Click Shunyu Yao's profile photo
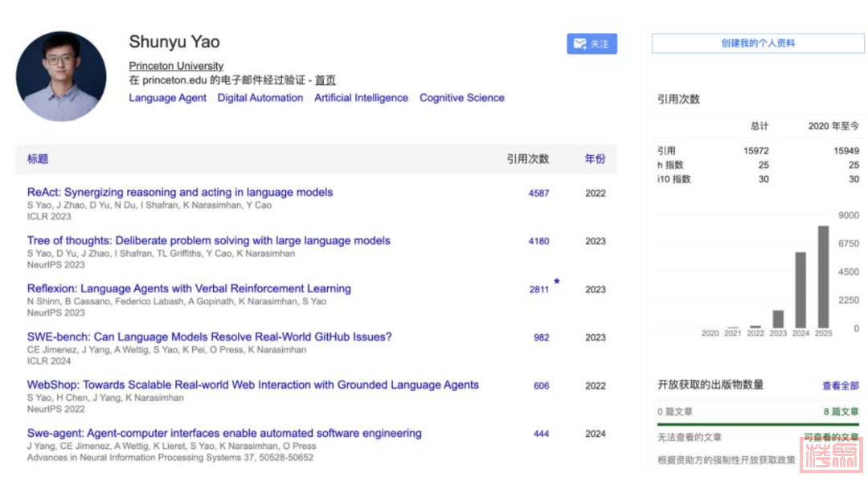868x477 pixels. click(x=61, y=76)
